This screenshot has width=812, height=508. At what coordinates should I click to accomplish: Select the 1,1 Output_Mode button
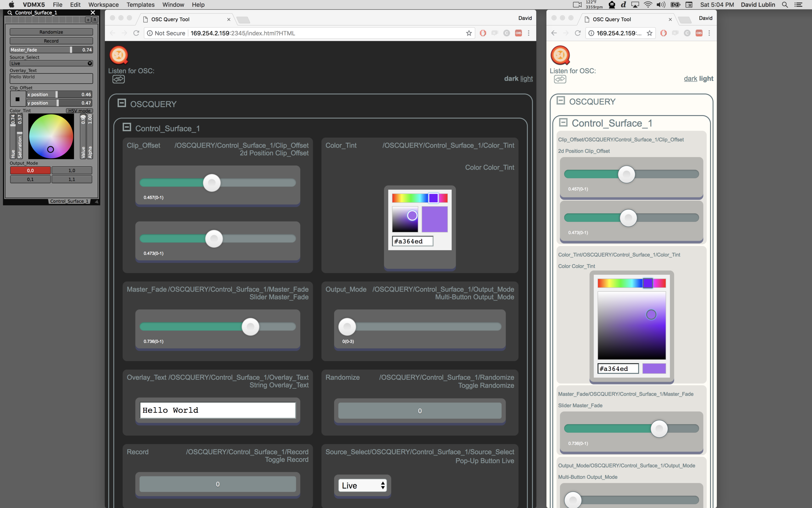click(x=72, y=179)
